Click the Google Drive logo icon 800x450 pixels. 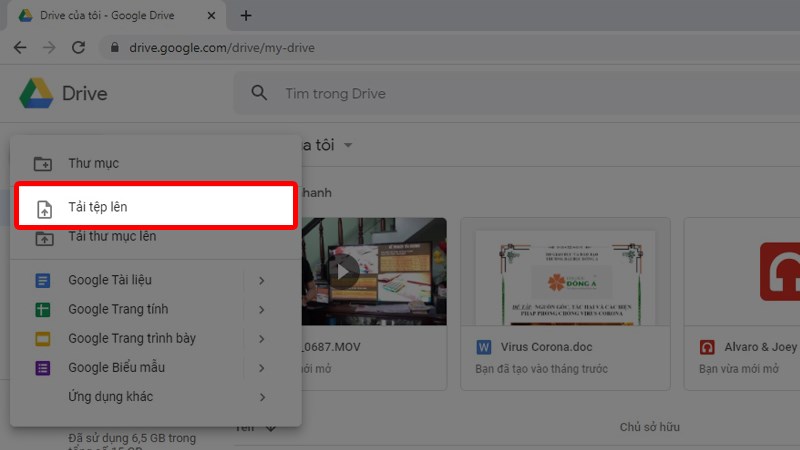[36, 93]
